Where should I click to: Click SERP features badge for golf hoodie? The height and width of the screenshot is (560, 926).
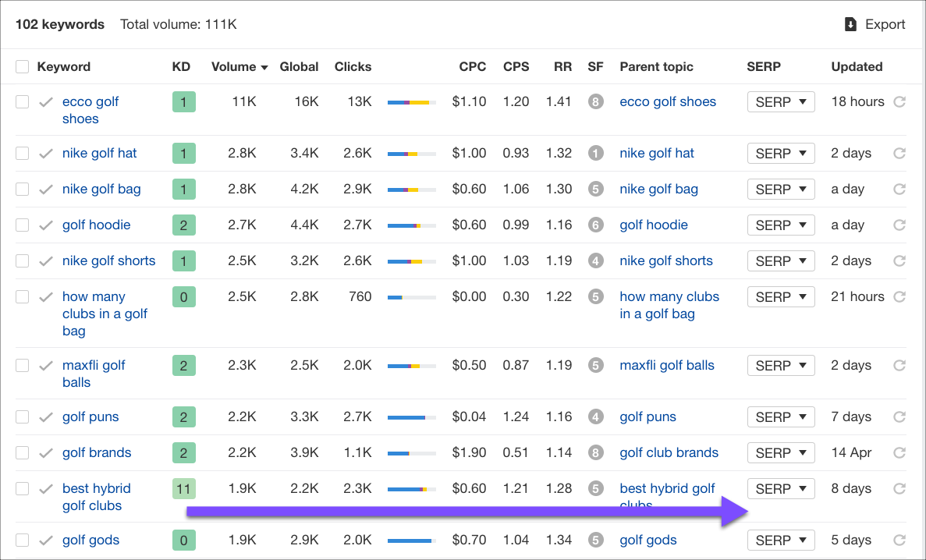tap(595, 225)
